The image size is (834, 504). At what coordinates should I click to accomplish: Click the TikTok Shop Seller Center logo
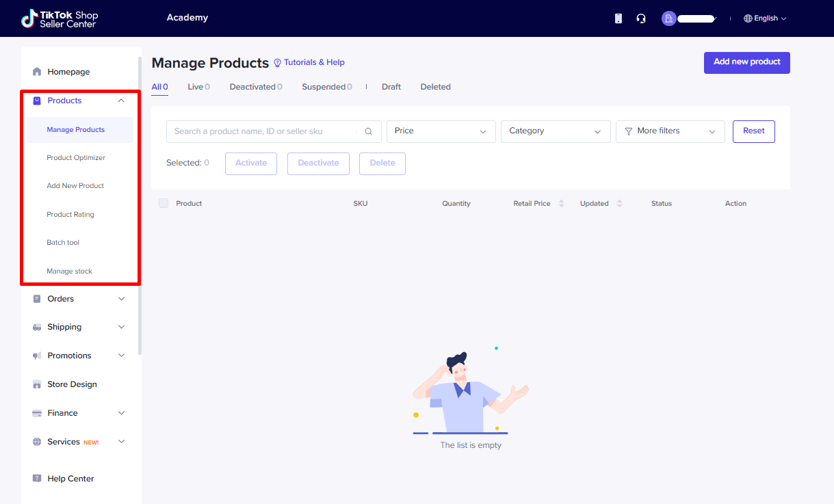point(58,18)
